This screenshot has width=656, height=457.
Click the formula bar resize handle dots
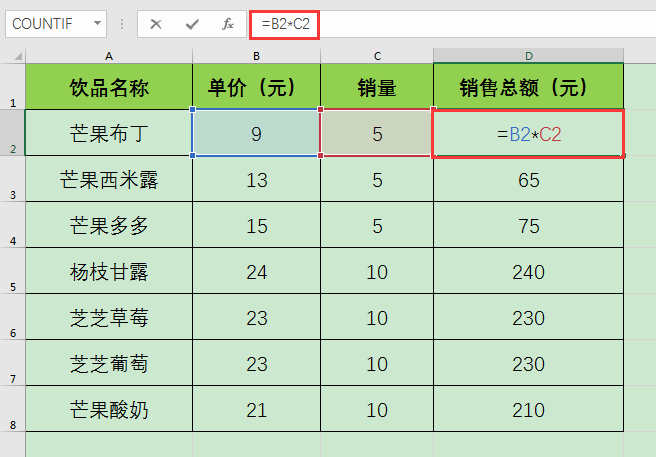pyautogui.click(x=122, y=24)
